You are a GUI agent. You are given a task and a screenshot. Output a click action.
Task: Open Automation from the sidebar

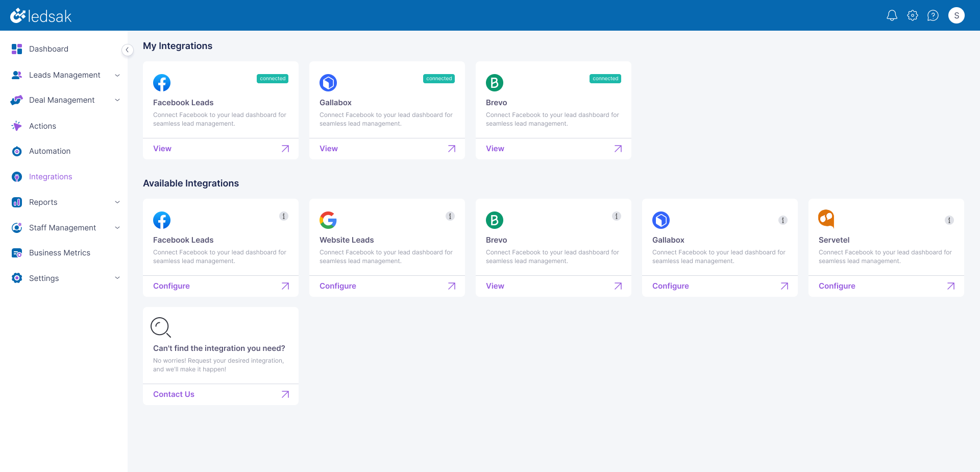pyautogui.click(x=50, y=151)
